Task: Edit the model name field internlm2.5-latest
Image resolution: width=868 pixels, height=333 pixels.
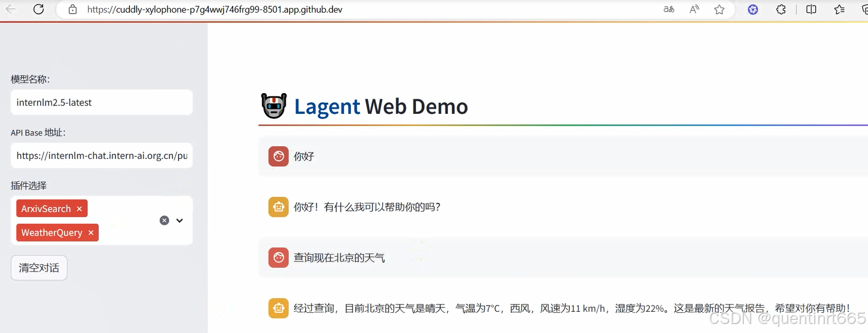Action: 101,102
